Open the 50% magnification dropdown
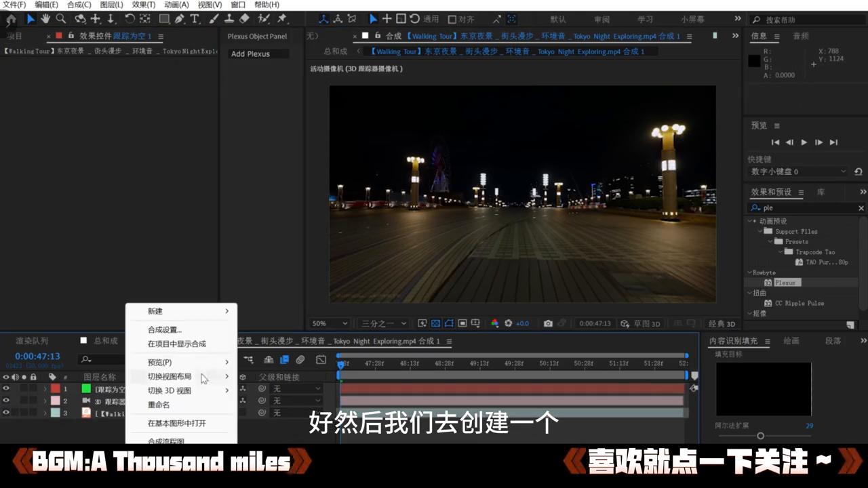This screenshot has width=868, height=488. tap(329, 323)
